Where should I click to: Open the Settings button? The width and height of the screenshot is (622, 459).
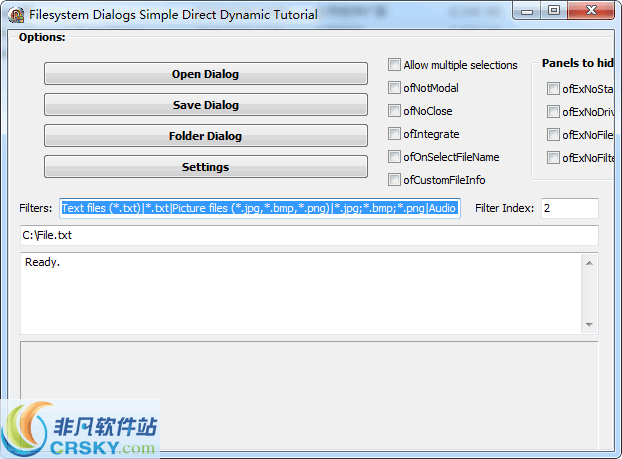205,167
